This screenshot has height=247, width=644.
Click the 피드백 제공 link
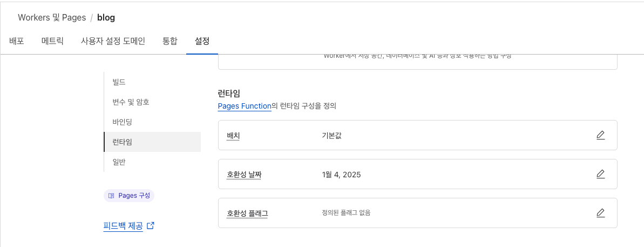[123, 226]
